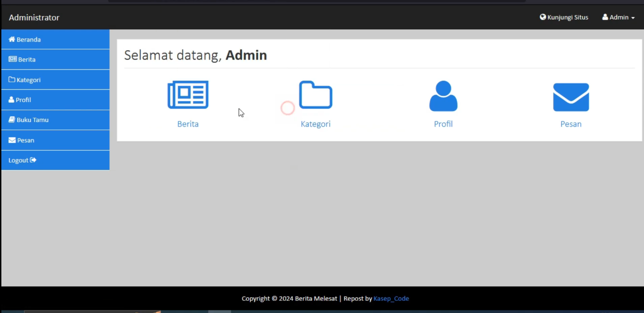Click the Logout text in the sidebar
Image resolution: width=644 pixels, height=313 pixels.
click(x=18, y=160)
